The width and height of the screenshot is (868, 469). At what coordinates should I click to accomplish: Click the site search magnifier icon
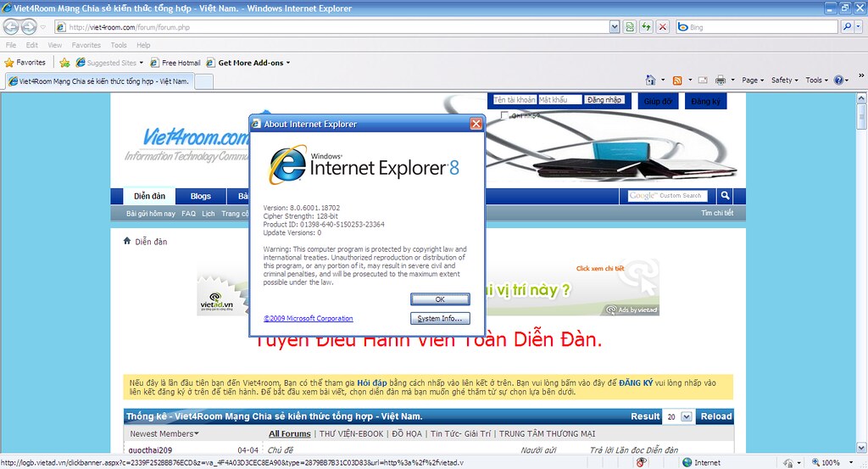click(x=725, y=195)
